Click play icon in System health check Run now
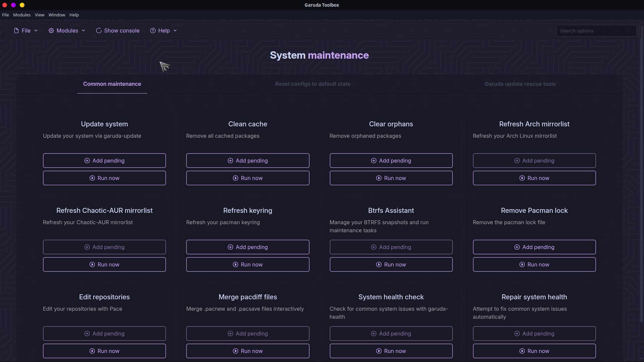Viewport: 644px width, 362px height. point(379,351)
